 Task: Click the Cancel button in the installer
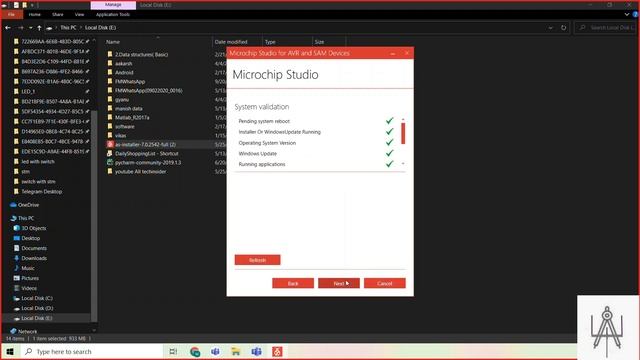point(384,283)
